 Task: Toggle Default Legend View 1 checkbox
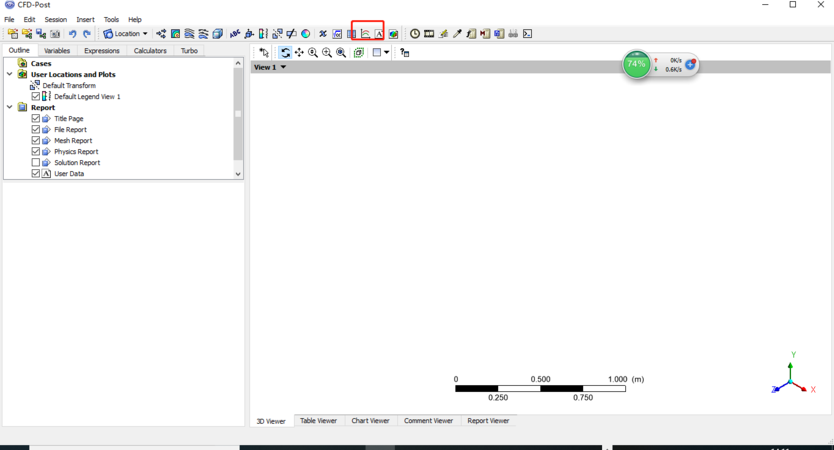[x=36, y=96]
